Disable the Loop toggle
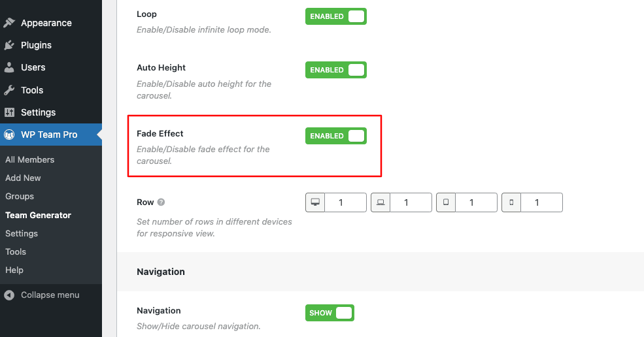Viewport: 644px width, 337px height. click(336, 16)
